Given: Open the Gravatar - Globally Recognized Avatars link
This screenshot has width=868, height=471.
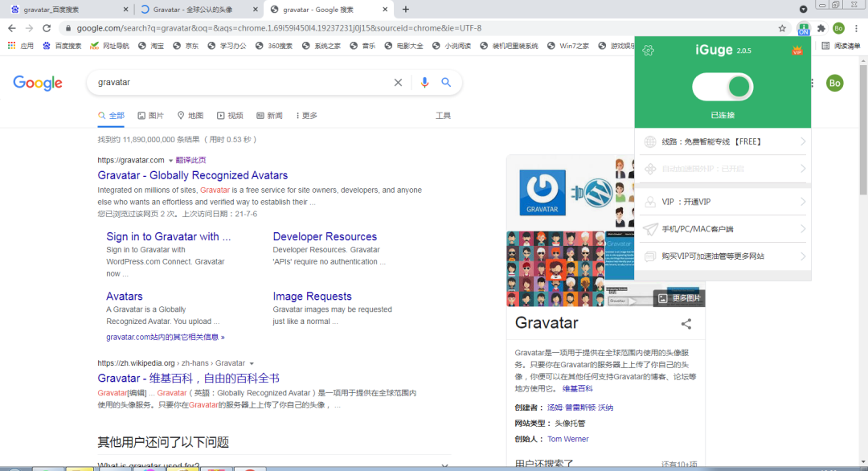Looking at the screenshot, I should (x=192, y=175).
